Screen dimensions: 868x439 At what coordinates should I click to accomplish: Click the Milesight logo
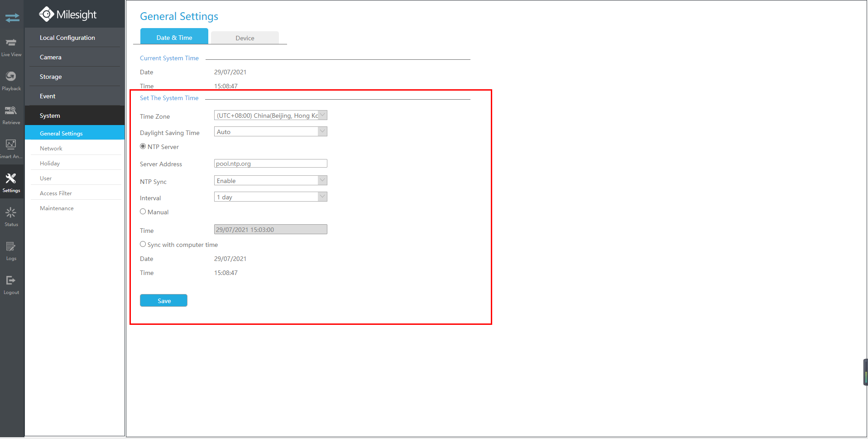[x=68, y=14]
